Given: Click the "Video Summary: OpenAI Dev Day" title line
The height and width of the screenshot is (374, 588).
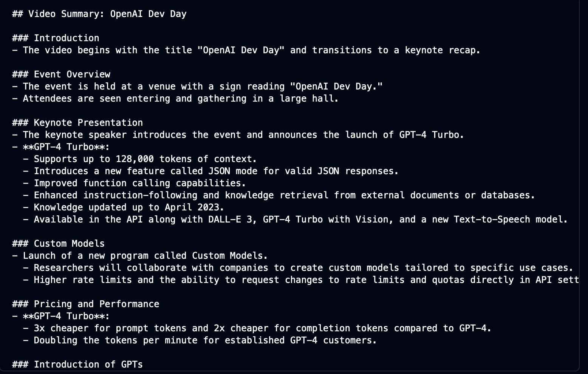Looking at the screenshot, I should click(99, 14).
